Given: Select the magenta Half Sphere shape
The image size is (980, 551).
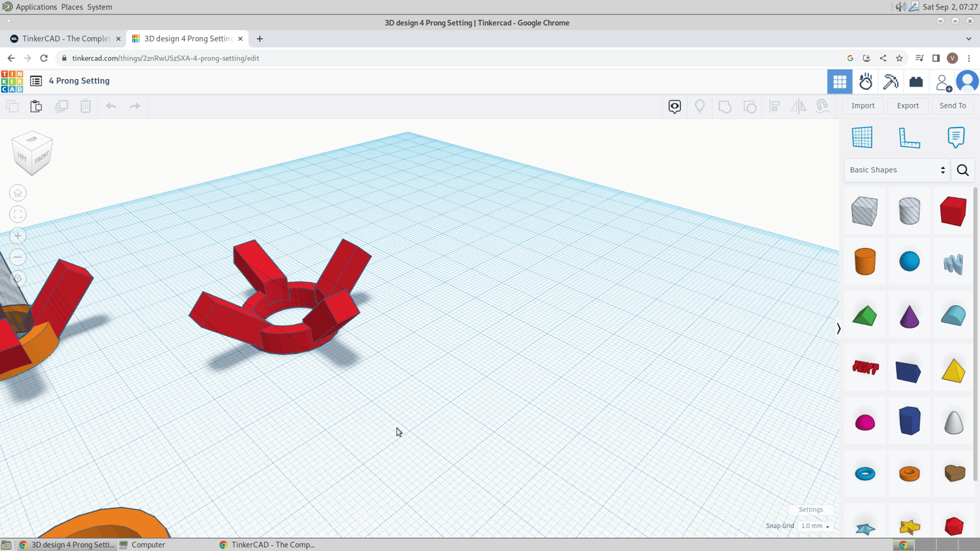Looking at the screenshot, I should (865, 422).
